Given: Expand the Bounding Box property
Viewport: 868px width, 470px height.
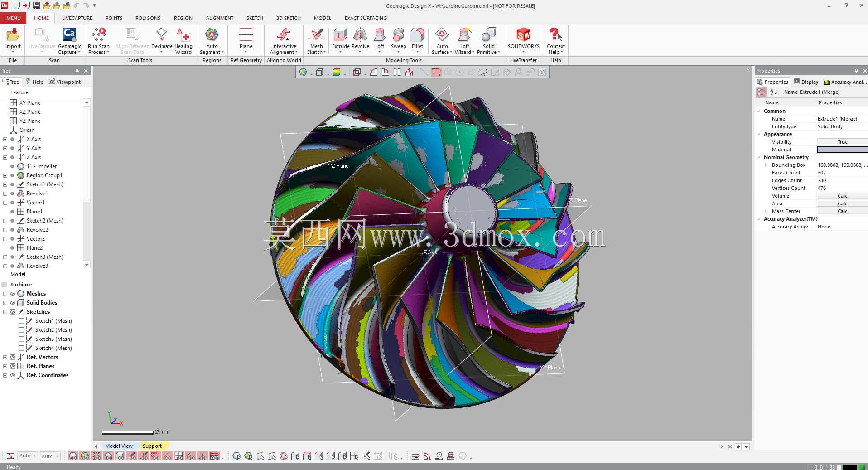Looking at the screenshot, I should pyautogui.click(x=766, y=165).
